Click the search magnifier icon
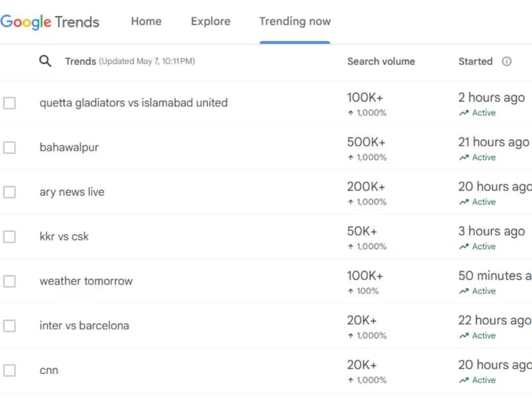Image resolution: width=532 pixels, height=399 pixels. coord(45,61)
